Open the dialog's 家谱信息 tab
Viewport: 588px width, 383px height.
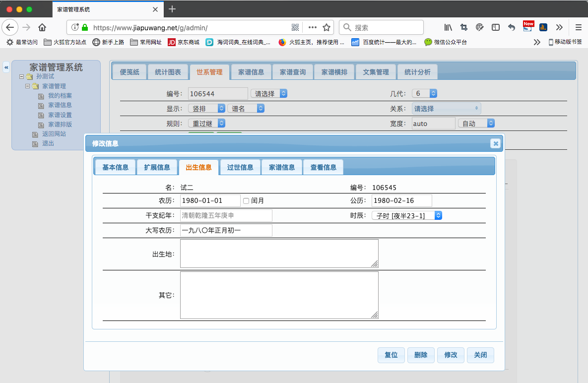[282, 167]
